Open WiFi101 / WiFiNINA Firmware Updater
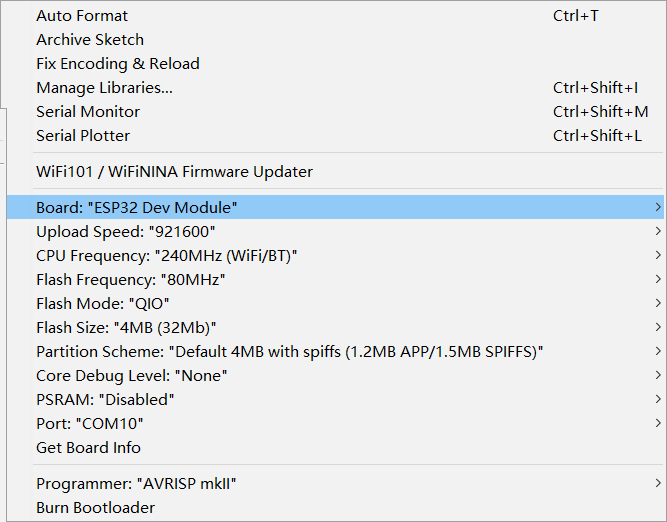667x522 pixels. coord(174,172)
